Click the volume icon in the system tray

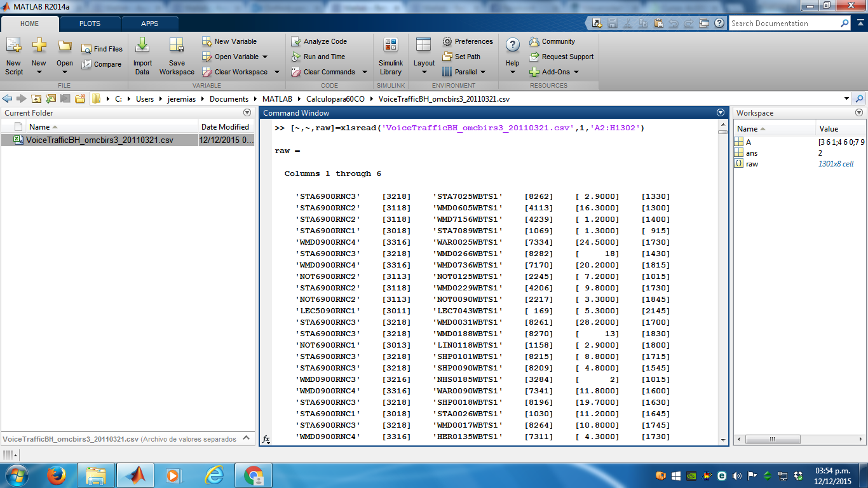[x=737, y=475]
